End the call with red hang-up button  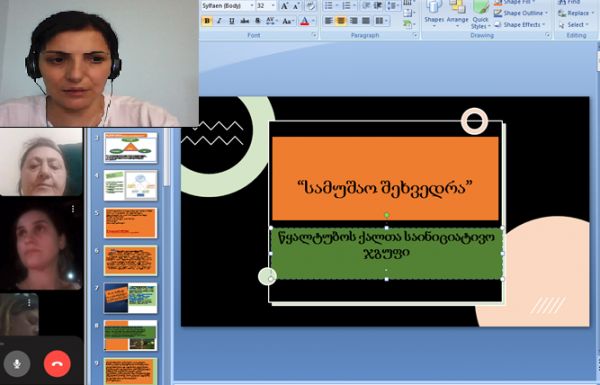[57, 364]
